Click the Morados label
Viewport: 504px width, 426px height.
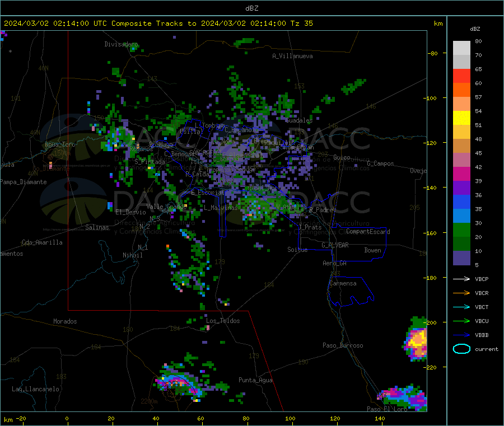pyautogui.click(x=65, y=321)
